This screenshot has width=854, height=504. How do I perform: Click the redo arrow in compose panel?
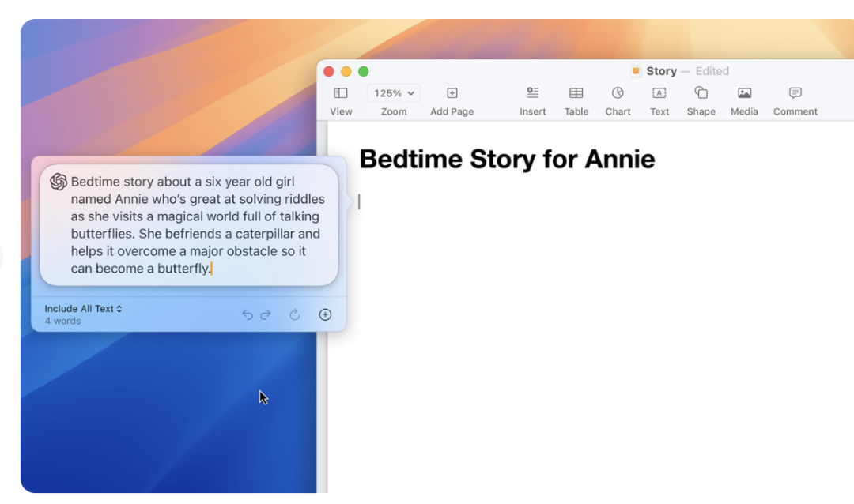(x=266, y=315)
